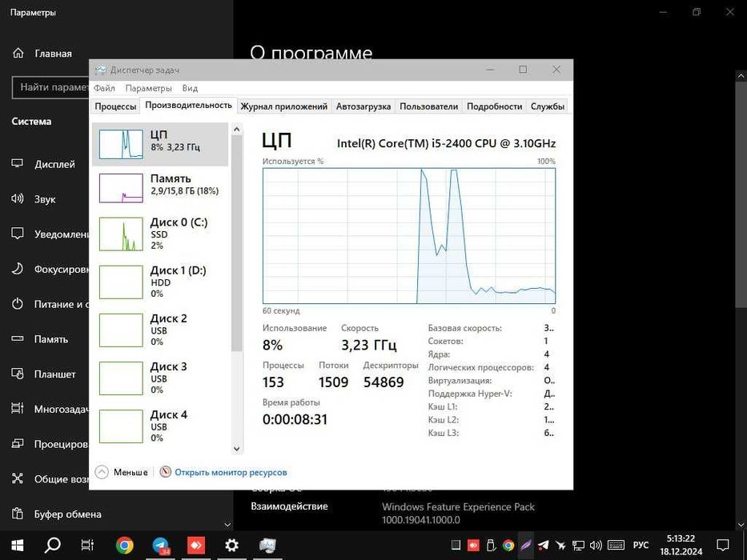Select Диск 3 USB entry
The width and height of the screenshot is (747, 560).
[x=159, y=378]
